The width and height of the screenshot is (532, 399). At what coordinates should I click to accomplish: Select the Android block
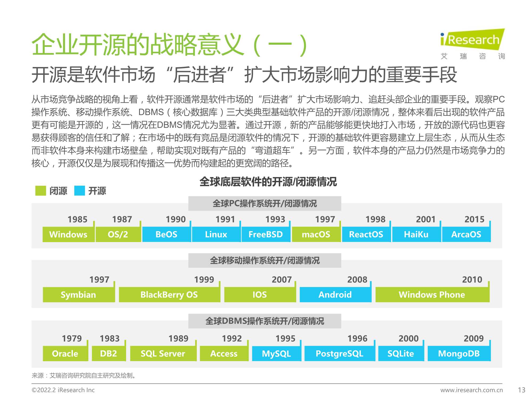coord(335,295)
